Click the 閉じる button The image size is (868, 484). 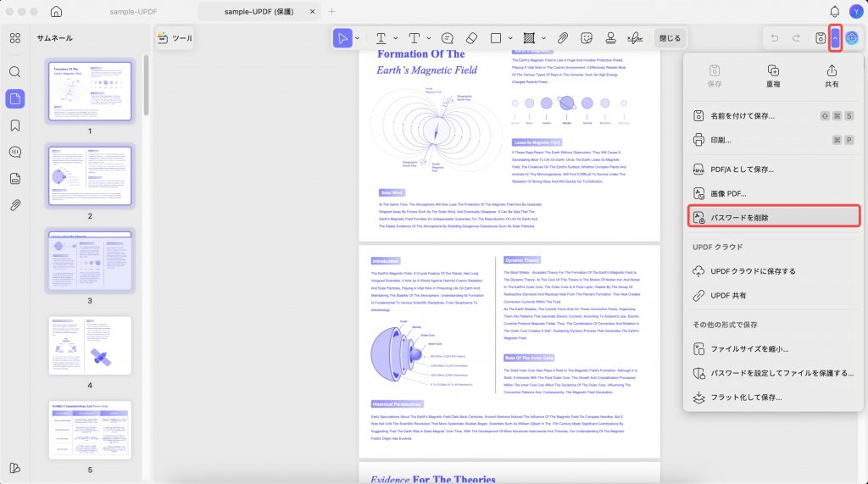670,38
